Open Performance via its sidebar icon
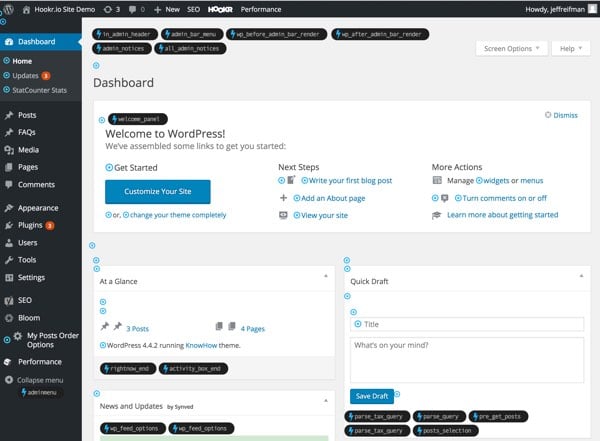 (8, 362)
